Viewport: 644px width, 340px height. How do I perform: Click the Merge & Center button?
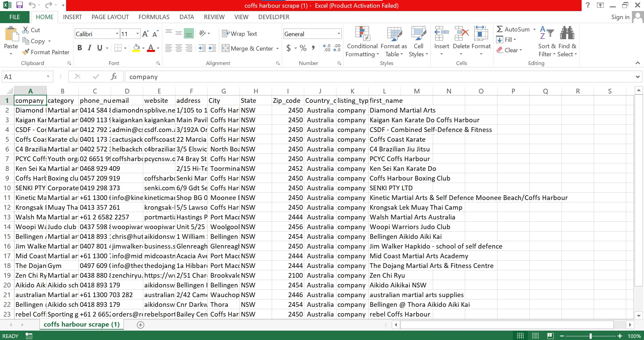pos(248,49)
